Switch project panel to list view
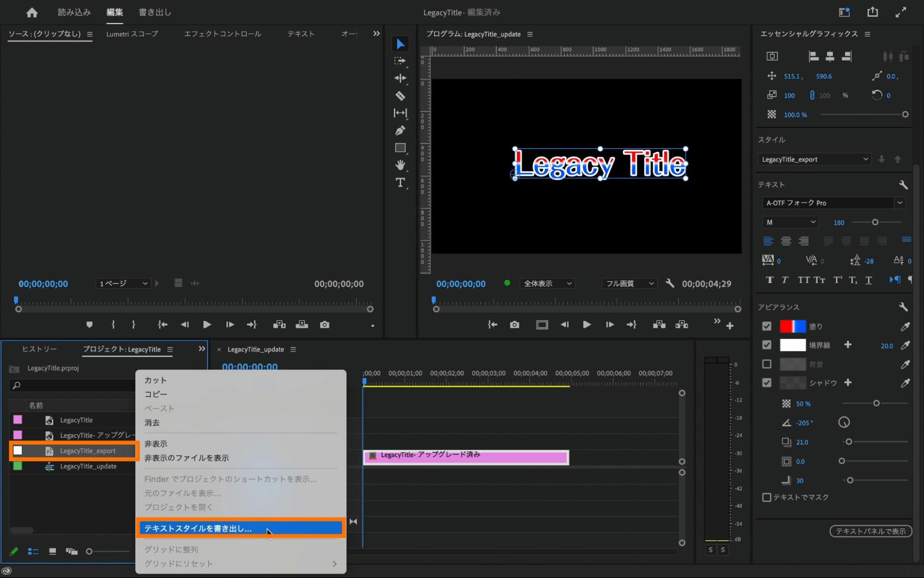Viewport: 924px width, 578px height. pos(33,551)
